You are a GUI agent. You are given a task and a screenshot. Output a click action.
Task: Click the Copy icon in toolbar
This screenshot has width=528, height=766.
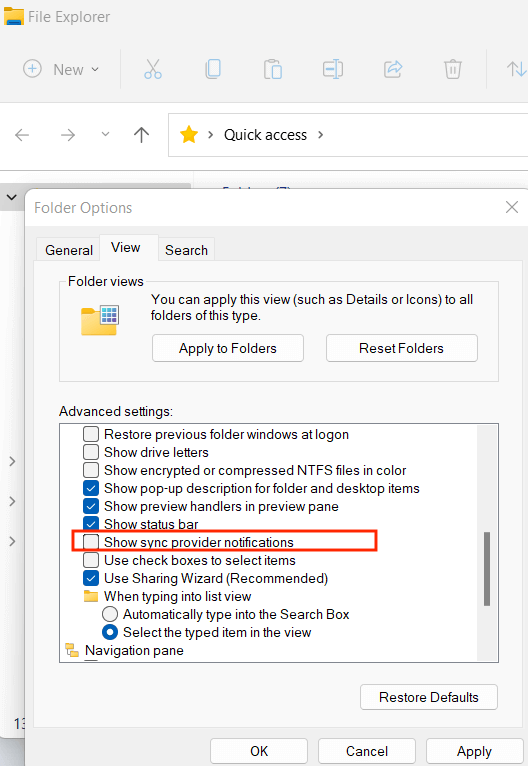click(x=213, y=69)
